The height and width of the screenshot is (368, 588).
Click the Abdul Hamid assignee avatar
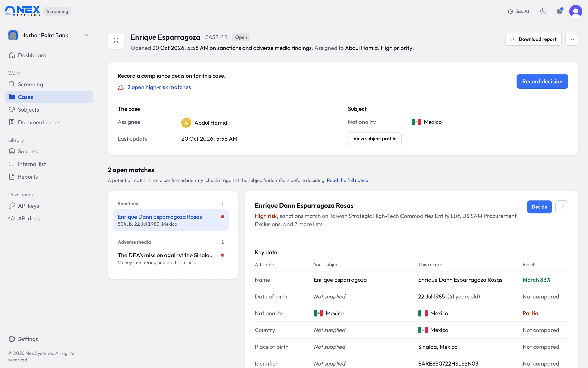pos(186,123)
